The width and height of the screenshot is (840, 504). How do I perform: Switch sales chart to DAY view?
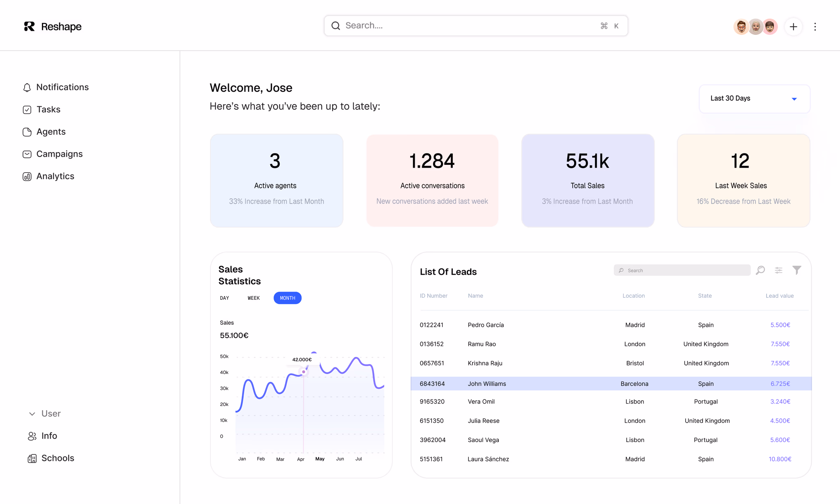pyautogui.click(x=224, y=298)
